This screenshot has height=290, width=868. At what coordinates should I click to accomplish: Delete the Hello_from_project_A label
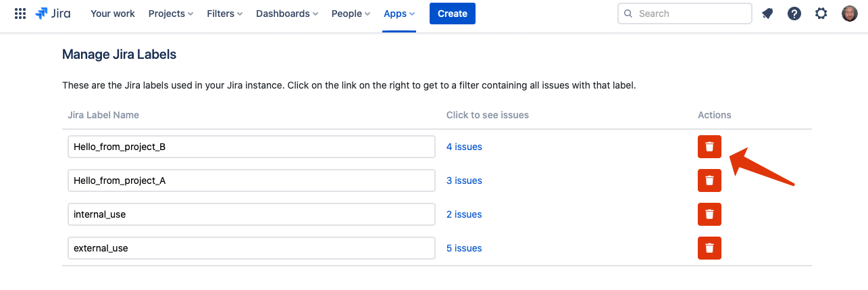709,180
